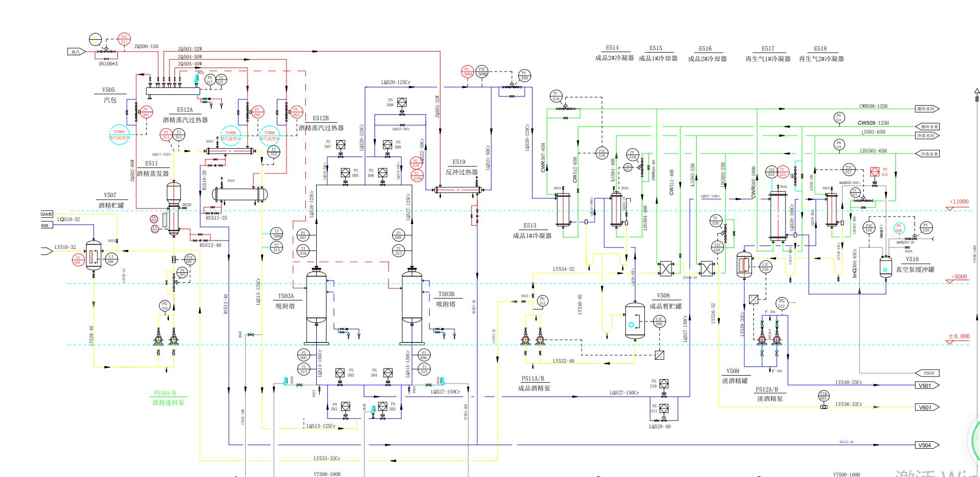Select the V507 酒精贮罐 label

110,200
